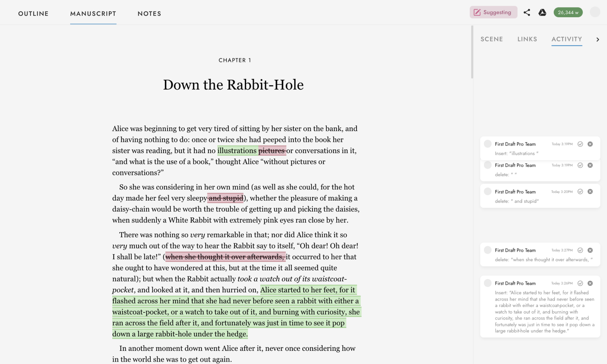Viewport: 607px width, 364px height.
Task: Toggle Suggesting mode off
Action: [493, 12]
